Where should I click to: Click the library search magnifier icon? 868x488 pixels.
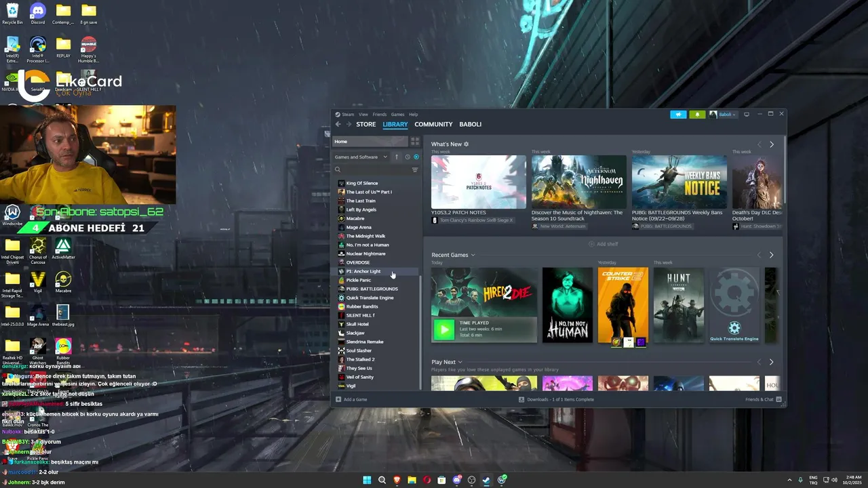(338, 170)
